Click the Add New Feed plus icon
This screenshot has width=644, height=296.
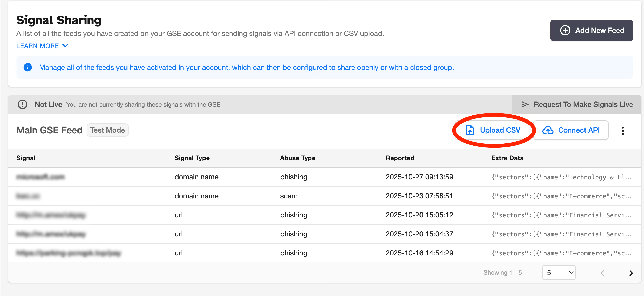(x=565, y=30)
